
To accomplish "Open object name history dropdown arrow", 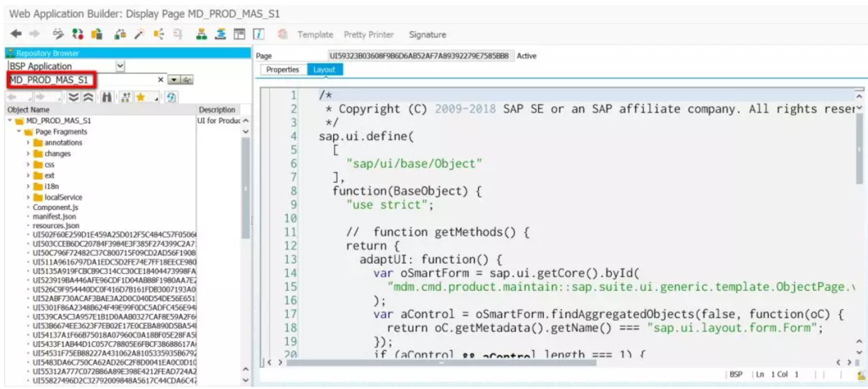I will (x=174, y=80).
